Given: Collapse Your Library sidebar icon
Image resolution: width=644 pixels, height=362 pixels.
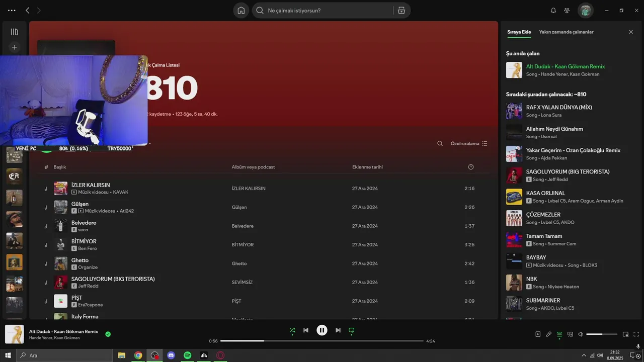Looking at the screenshot, I should tap(14, 32).
